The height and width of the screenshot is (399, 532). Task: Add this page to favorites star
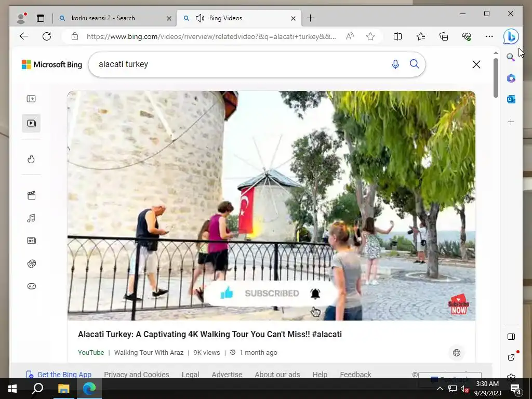(370, 36)
